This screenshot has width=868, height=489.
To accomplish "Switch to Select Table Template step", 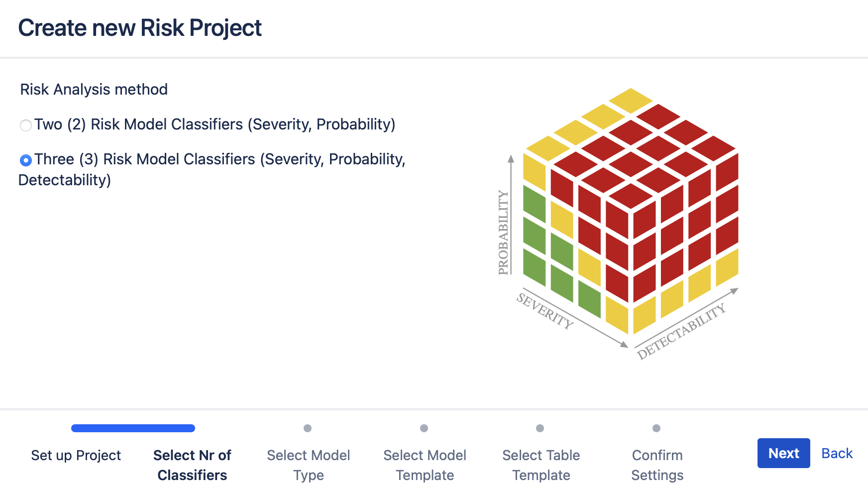I will [x=541, y=465].
